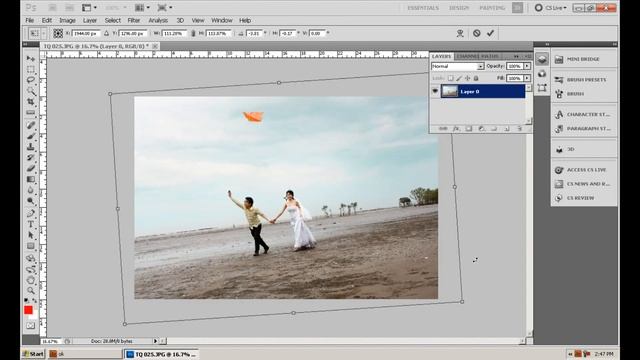Select the Hand tool
Viewport: 640px width, 360px height.
pos(31,280)
